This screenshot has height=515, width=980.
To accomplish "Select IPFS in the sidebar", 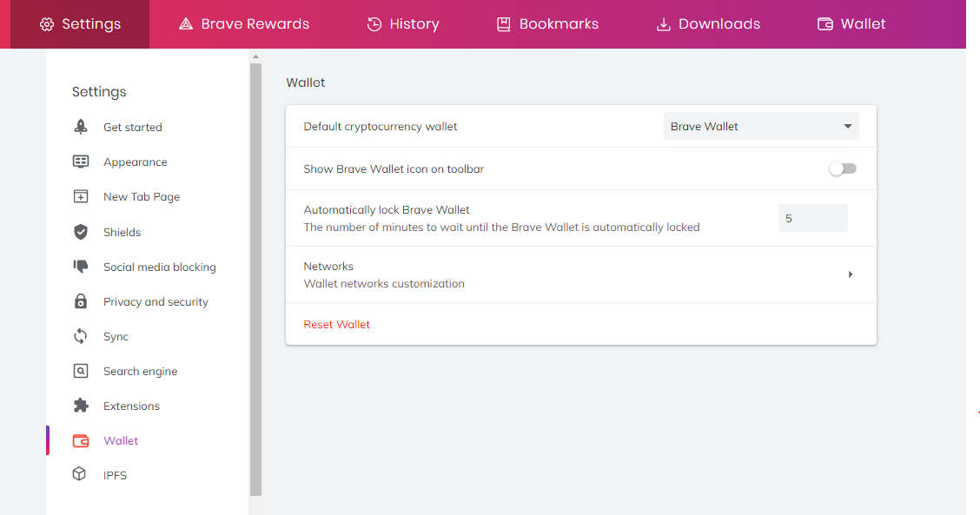I will tap(115, 475).
